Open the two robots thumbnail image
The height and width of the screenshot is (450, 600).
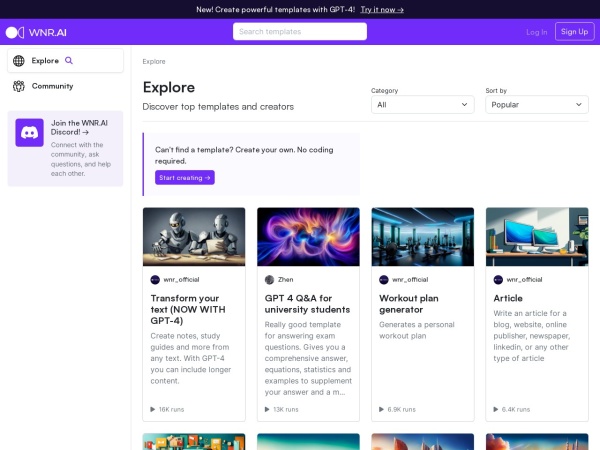pos(194,236)
